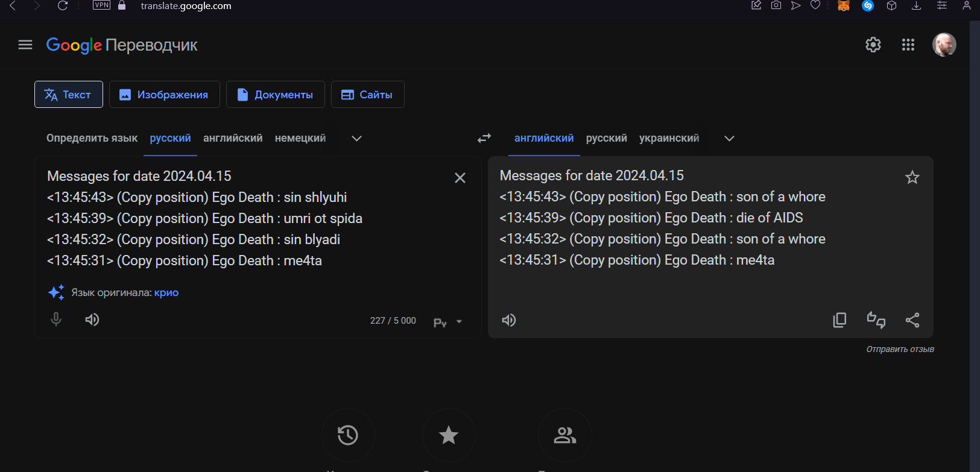This screenshot has height=472, width=980.
Task: Expand more source languages list
Action: click(356, 139)
